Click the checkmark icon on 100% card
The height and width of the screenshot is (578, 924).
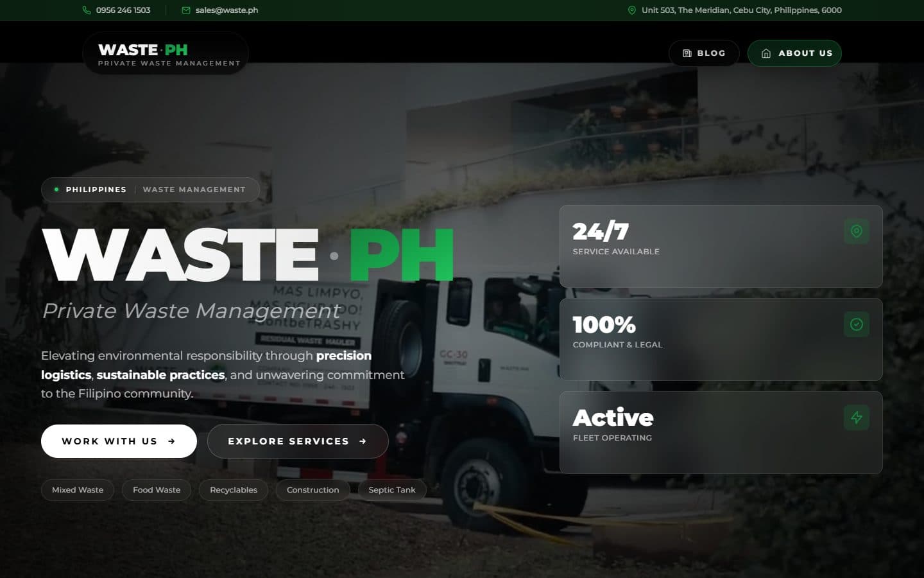(857, 324)
